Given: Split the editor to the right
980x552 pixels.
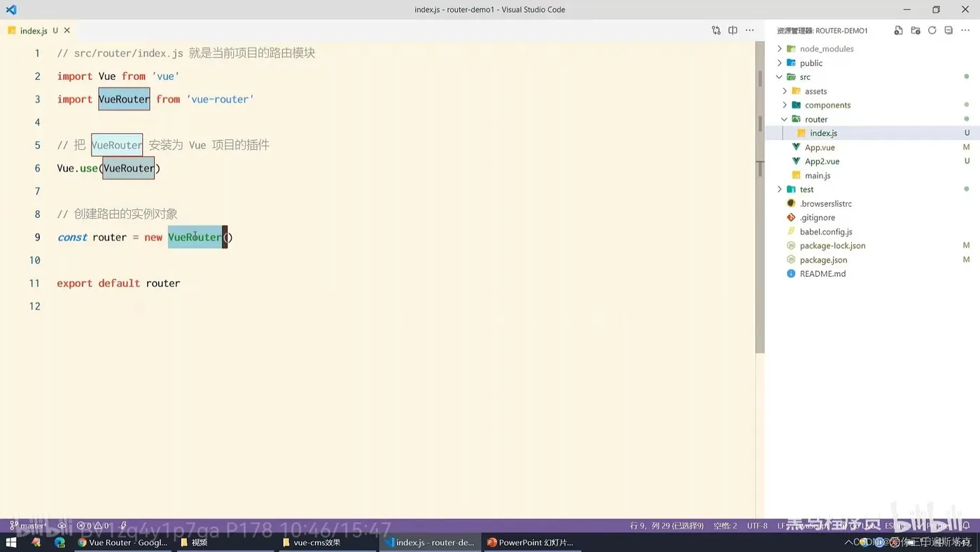Looking at the screenshot, I should click(x=733, y=31).
